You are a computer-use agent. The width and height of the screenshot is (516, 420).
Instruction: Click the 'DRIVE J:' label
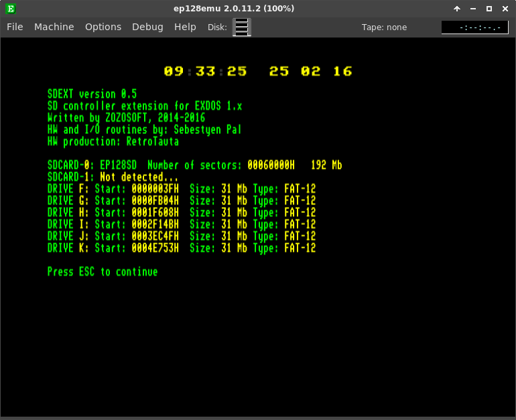(x=68, y=236)
